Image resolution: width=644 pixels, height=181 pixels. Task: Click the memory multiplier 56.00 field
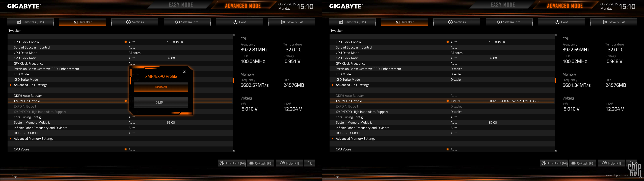pyautogui.click(x=171, y=123)
